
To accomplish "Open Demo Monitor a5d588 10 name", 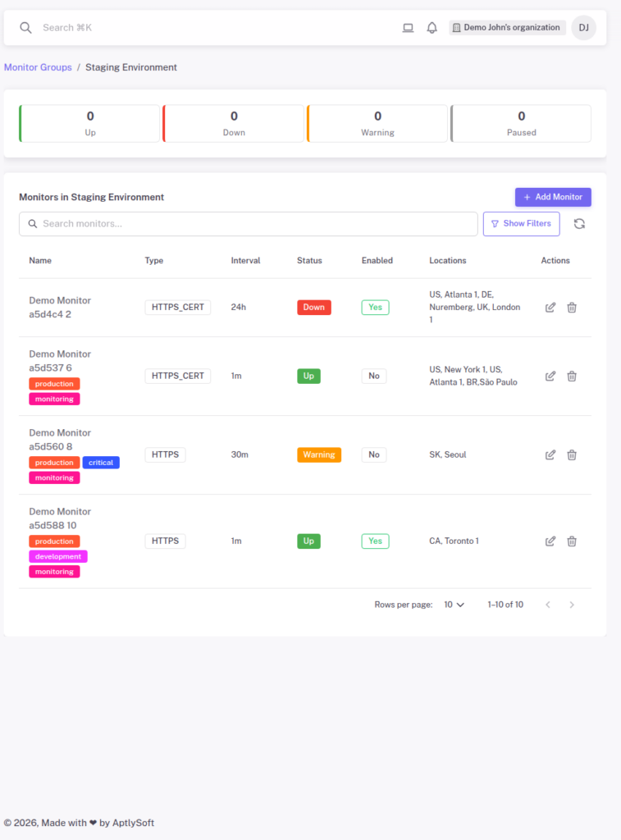I will tap(60, 518).
